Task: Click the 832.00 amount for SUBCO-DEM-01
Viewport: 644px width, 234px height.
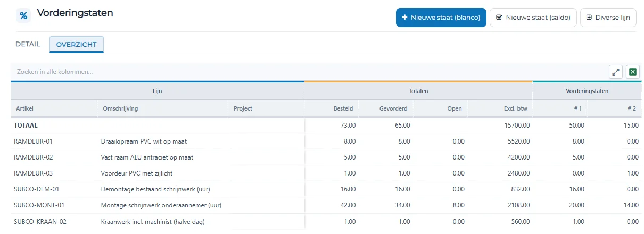Action: 521,189
